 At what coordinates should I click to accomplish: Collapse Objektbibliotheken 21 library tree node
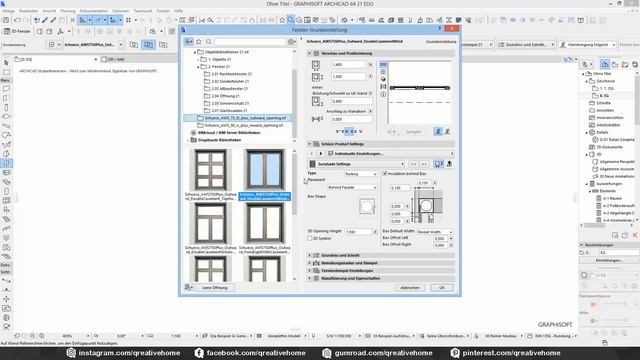195,52
